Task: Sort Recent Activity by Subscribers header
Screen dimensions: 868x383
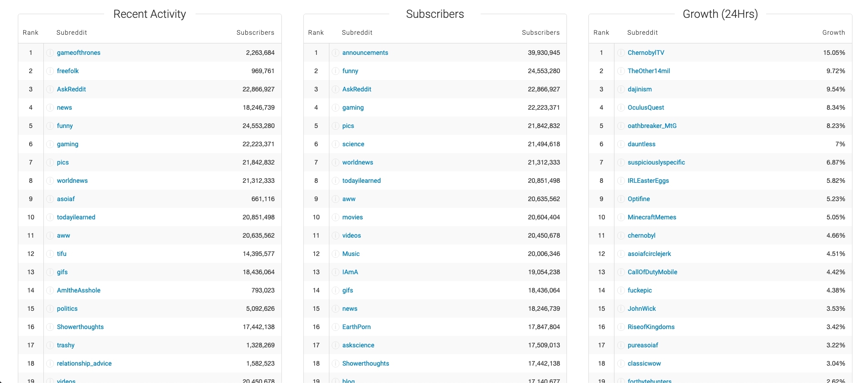Action: (255, 32)
